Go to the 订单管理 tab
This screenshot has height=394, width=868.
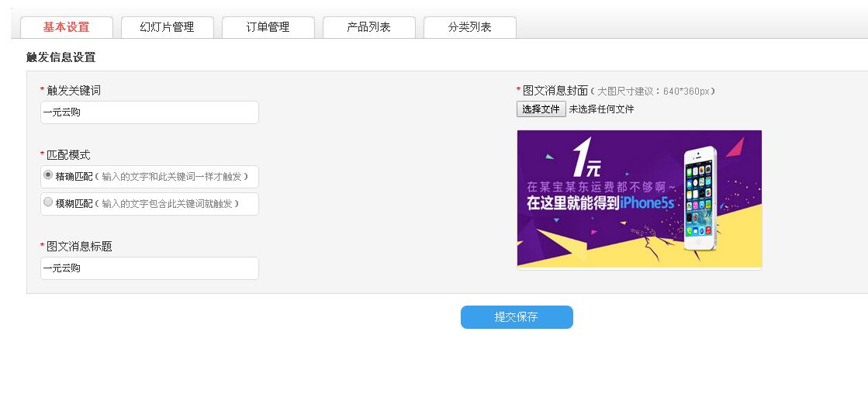pos(268,27)
